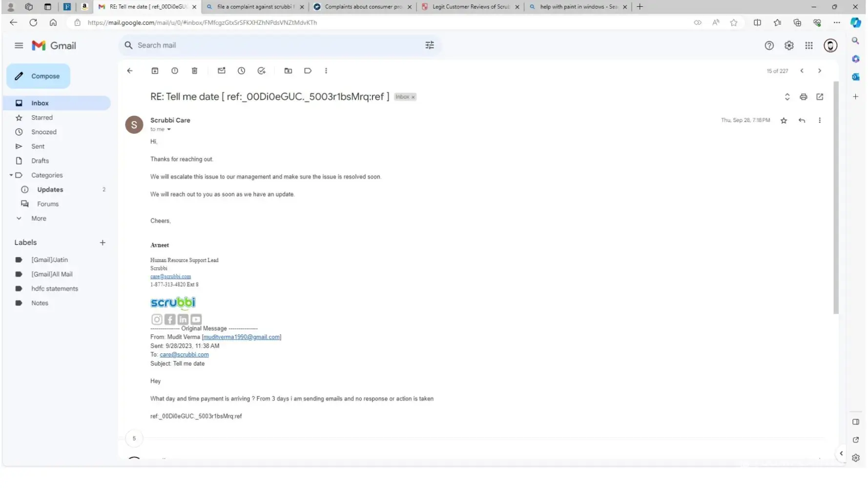Expand recipient details next to 'to me'
Image resolution: width=868 pixels, height=488 pixels.
pyautogui.click(x=169, y=129)
